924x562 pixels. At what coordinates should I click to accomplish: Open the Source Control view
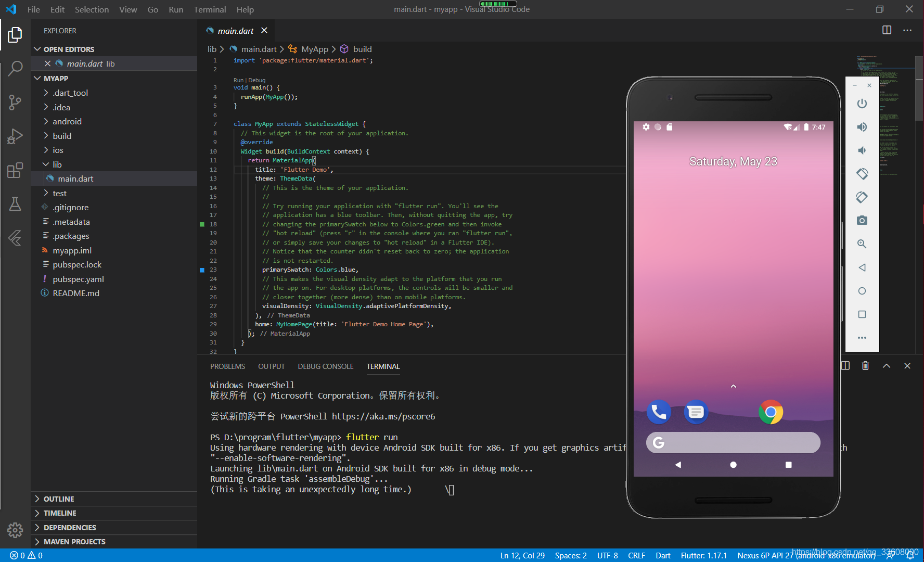point(15,102)
